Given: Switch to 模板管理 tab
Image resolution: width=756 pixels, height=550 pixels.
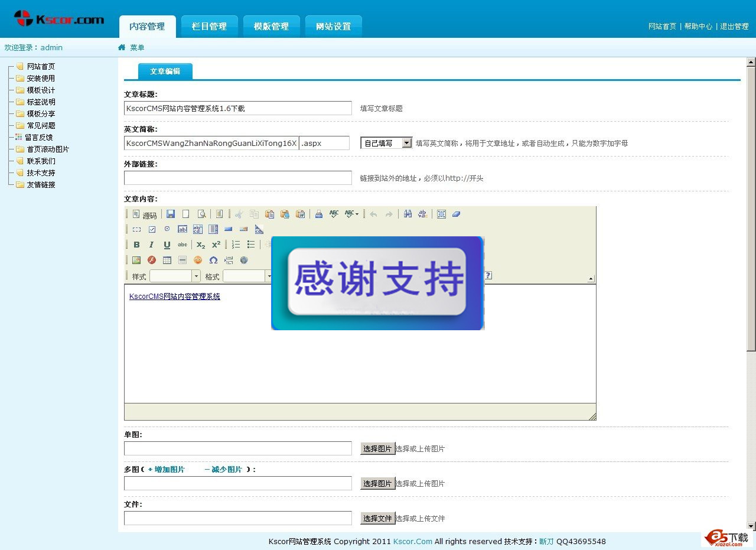Looking at the screenshot, I should [x=271, y=27].
